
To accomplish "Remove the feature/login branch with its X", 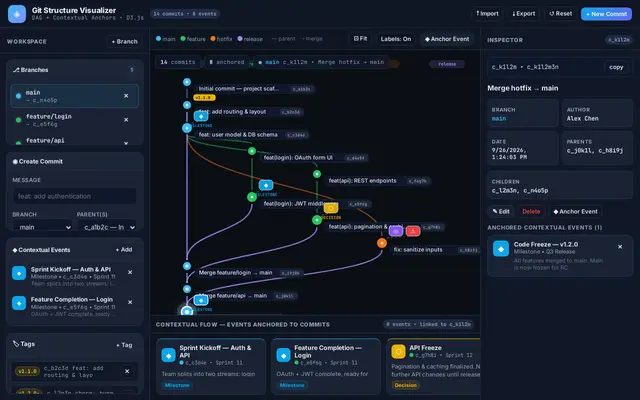I will pos(126,120).
